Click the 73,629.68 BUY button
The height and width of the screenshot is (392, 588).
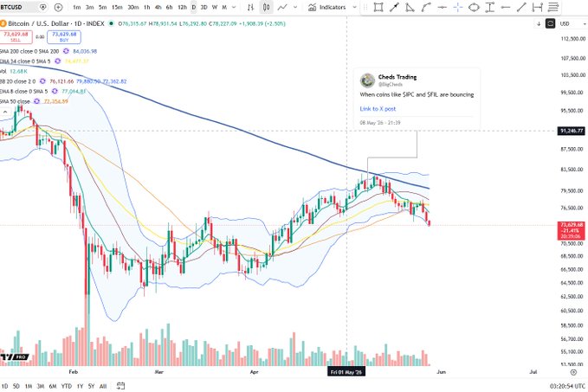64,36
